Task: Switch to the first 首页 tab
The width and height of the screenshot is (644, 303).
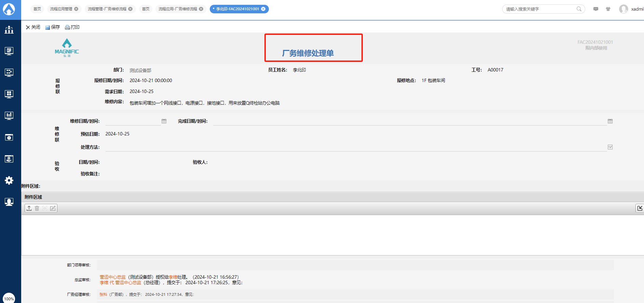Action: tap(37, 9)
